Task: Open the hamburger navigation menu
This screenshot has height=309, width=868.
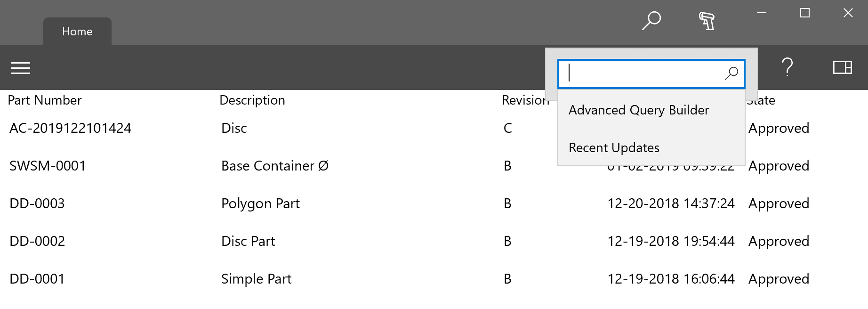Action: (21, 68)
